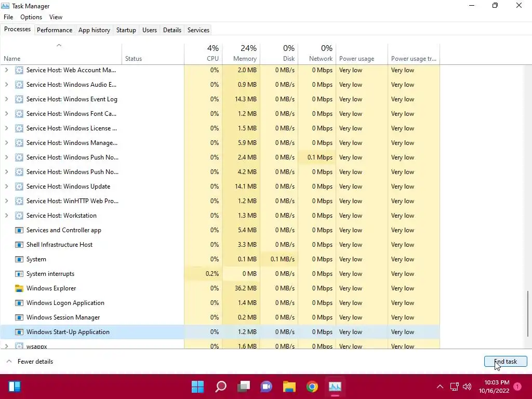Switch to the Performance tab
This screenshot has height=399, width=532.
(x=55, y=30)
